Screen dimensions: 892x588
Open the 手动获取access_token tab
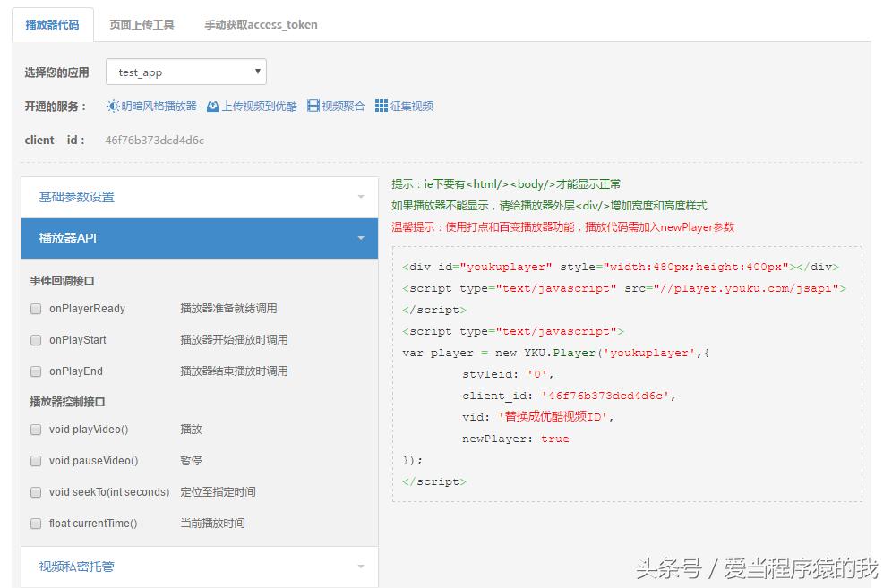click(x=260, y=24)
